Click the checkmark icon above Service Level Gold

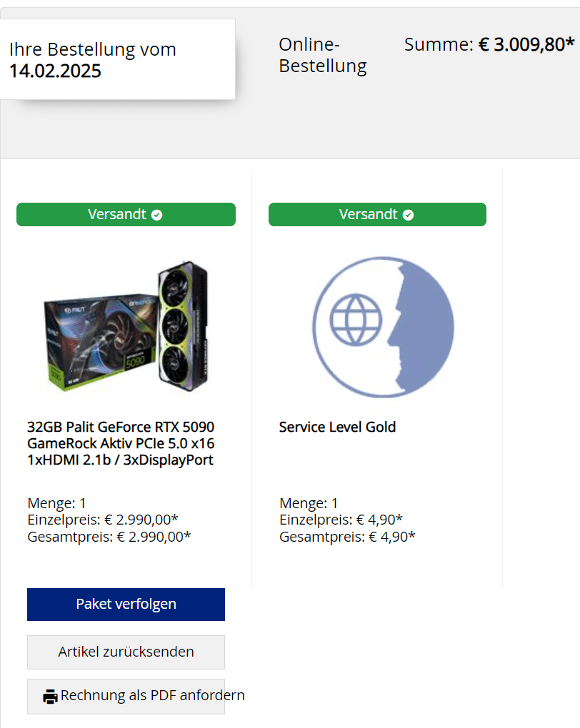pyautogui.click(x=408, y=215)
